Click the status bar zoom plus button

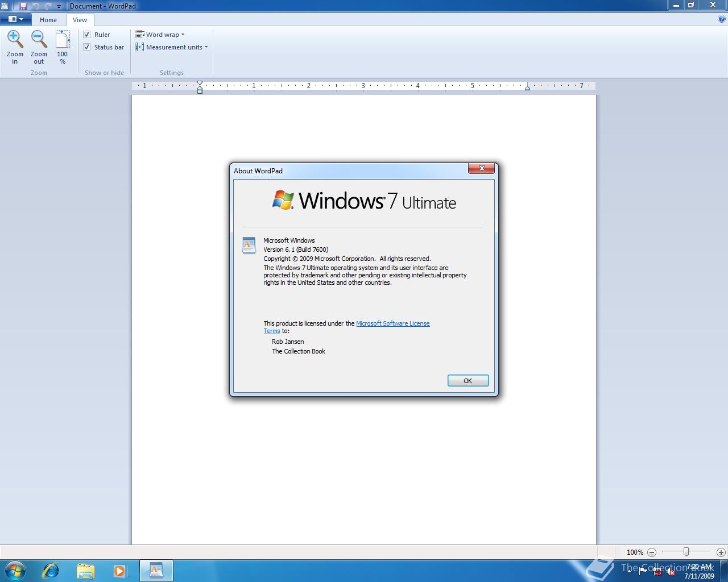coord(721,552)
